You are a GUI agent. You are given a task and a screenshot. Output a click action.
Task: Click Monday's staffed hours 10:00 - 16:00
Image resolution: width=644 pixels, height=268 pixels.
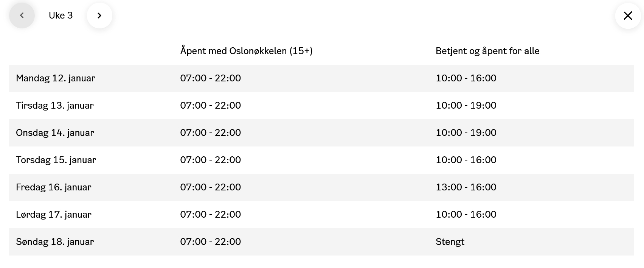[x=466, y=78]
